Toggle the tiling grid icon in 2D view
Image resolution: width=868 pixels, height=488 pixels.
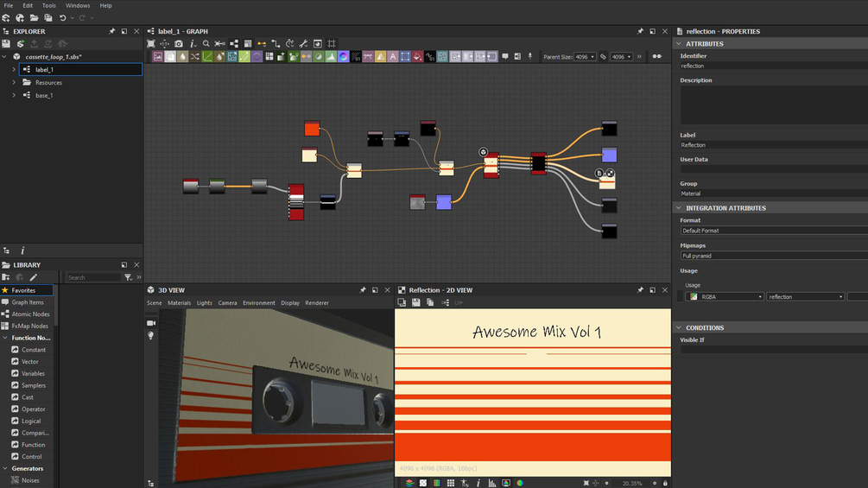(451, 483)
